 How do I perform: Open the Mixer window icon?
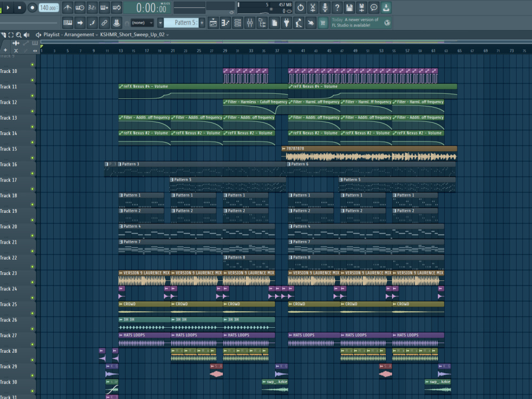click(x=250, y=23)
